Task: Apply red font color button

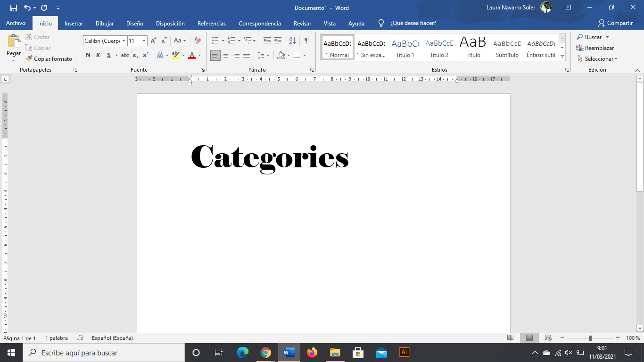Action: (192, 55)
